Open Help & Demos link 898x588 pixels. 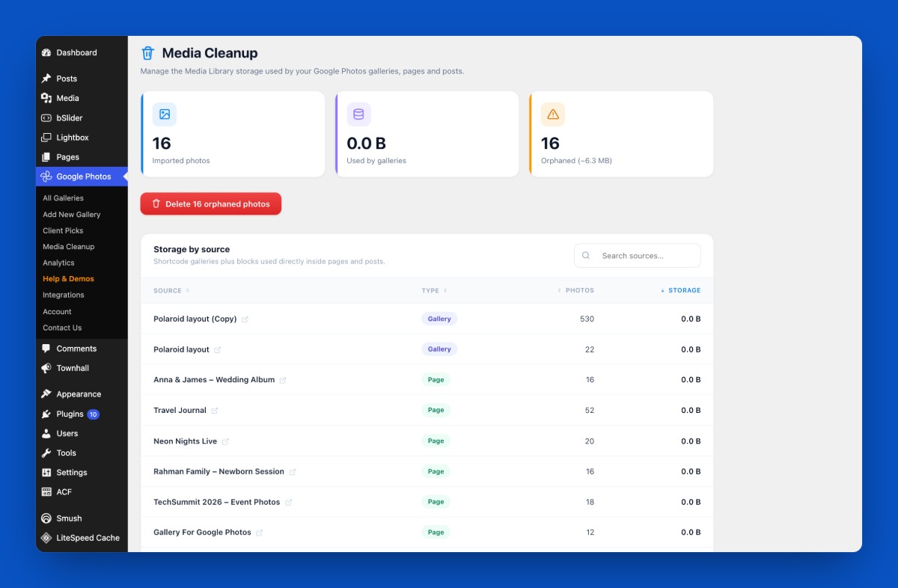(68, 279)
